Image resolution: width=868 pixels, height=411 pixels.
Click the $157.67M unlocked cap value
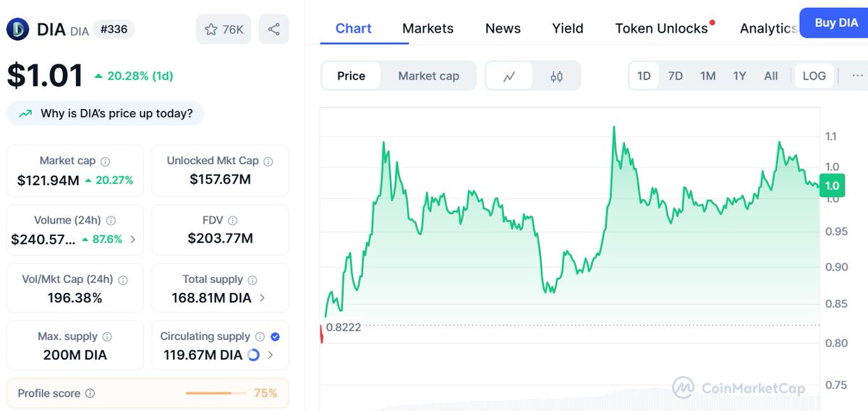click(x=220, y=179)
